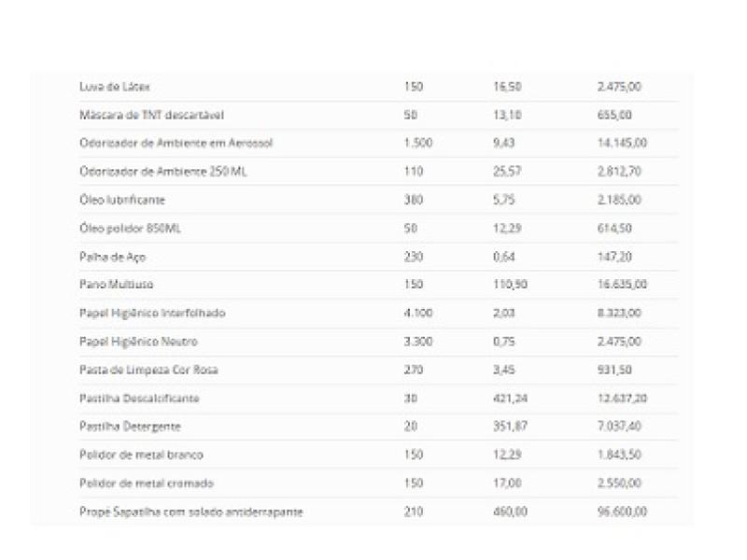The image size is (747, 560).
Task: Select Máscara de TNT descartável row label
Action: pos(151,115)
